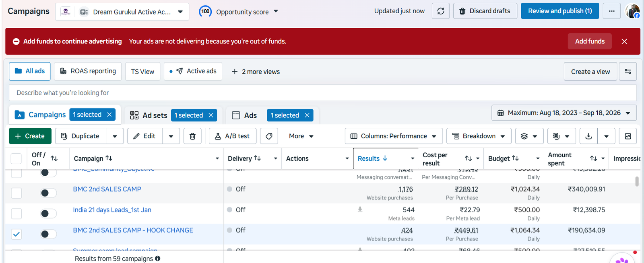Open the charts side panel icon

point(627,136)
